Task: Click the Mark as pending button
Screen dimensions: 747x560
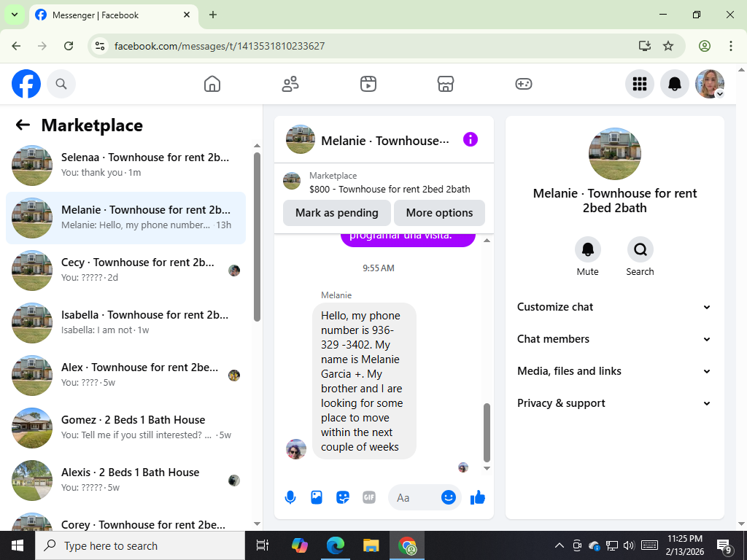Action: pyautogui.click(x=337, y=213)
